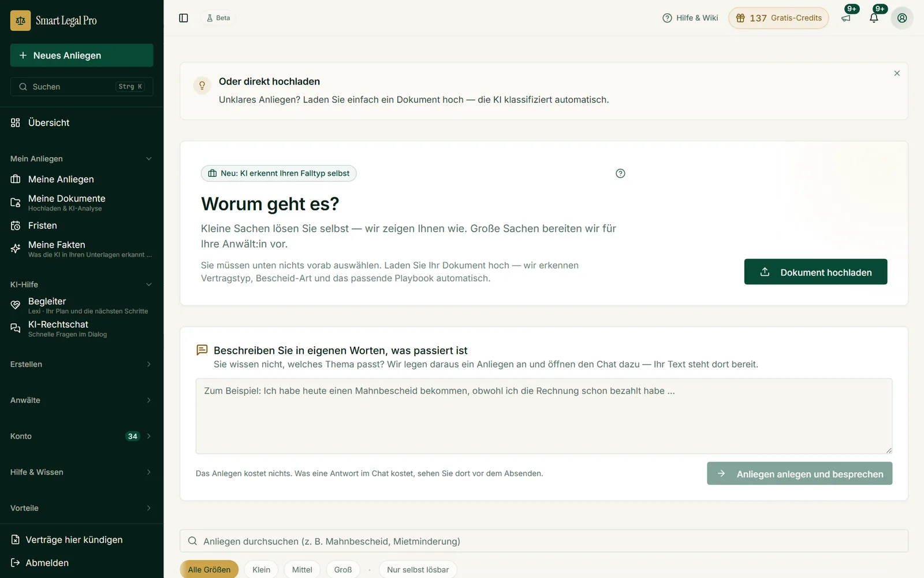Click Abmelden to log out
Screen dimensions: 924x578
[40, 563]
